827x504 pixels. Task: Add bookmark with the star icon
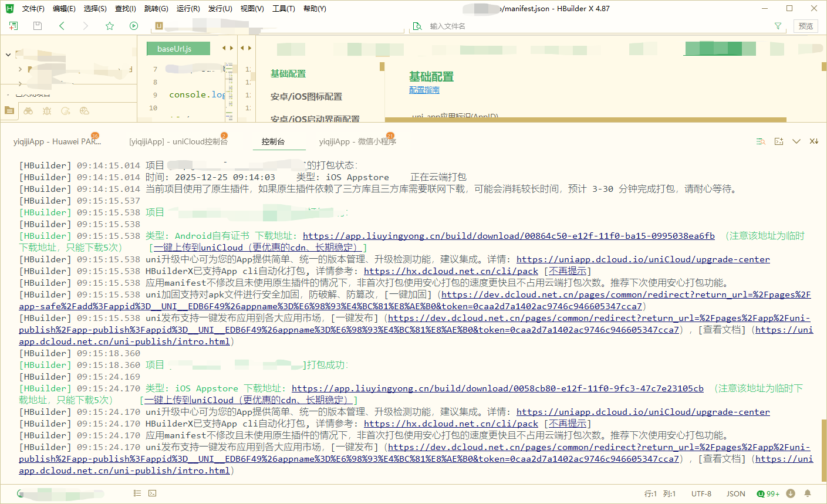[x=109, y=26]
